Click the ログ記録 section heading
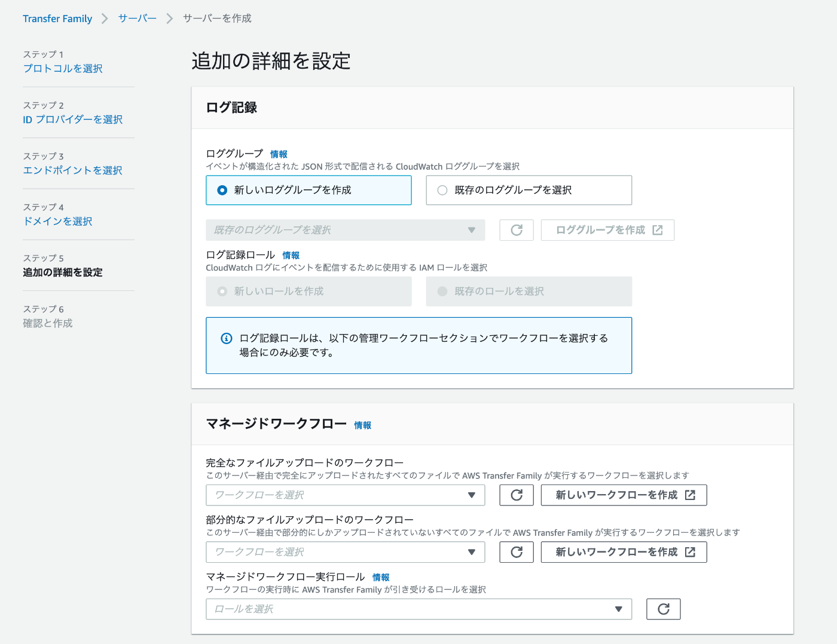This screenshot has height=644, width=837. point(231,108)
